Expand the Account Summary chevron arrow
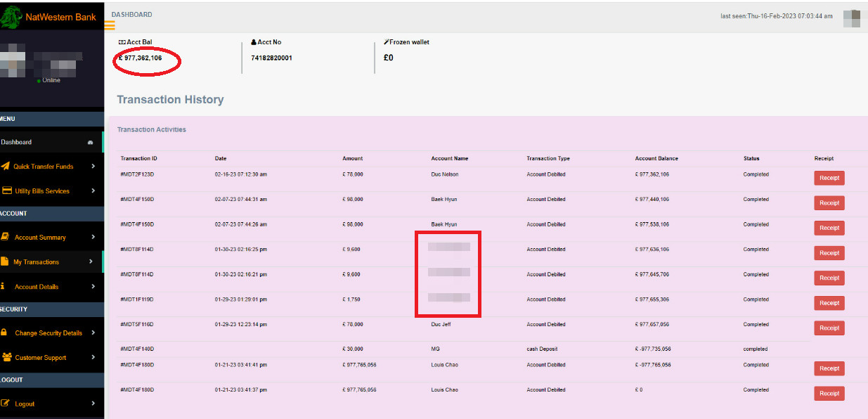The width and height of the screenshot is (868, 419). coord(93,237)
